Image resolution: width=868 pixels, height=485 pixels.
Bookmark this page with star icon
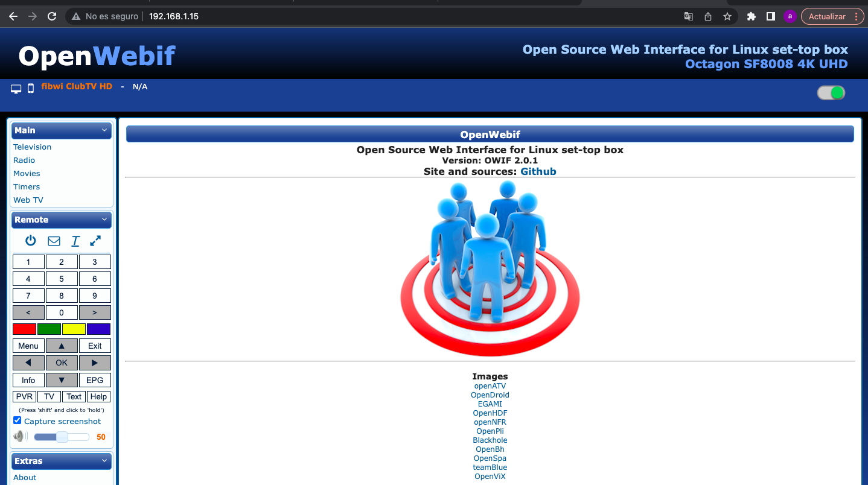727,16
